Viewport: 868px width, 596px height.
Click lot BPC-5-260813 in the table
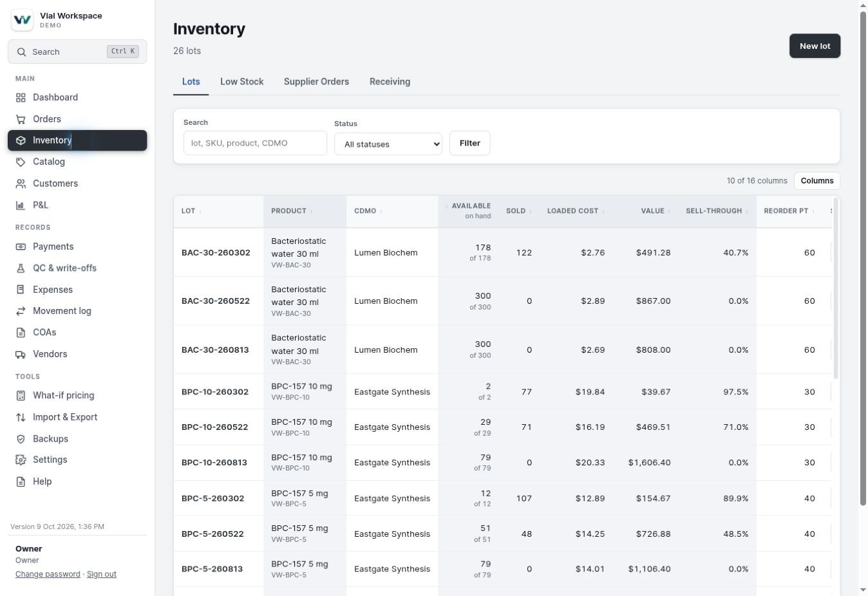(212, 569)
